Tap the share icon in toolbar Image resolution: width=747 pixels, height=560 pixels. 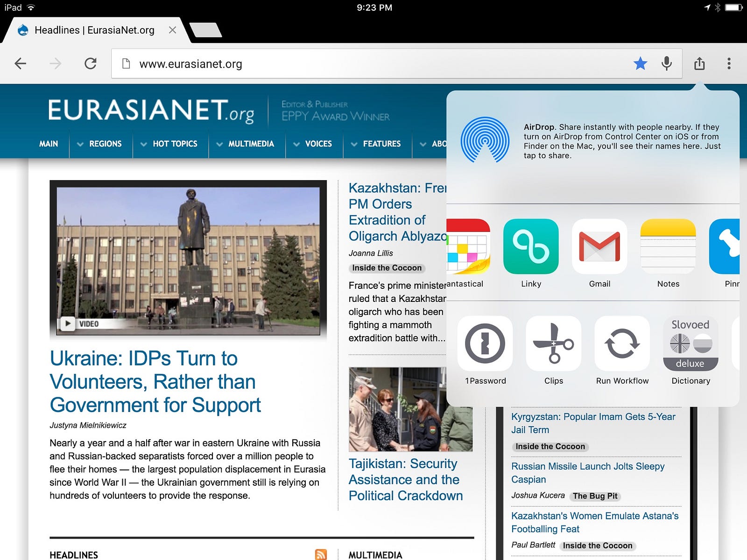[699, 63]
